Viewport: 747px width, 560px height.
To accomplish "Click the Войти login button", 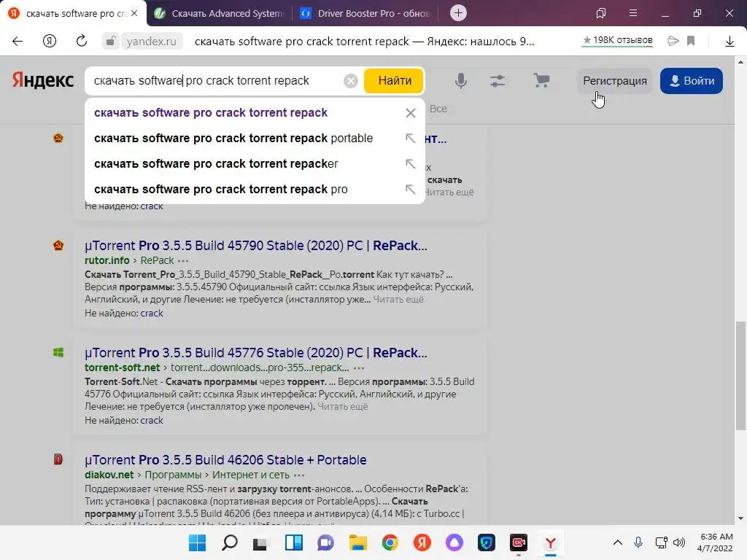I will point(692,81).
